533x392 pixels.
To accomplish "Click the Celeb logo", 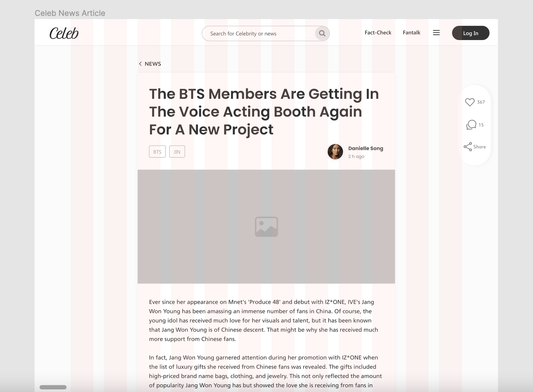I will coord(64,33).
